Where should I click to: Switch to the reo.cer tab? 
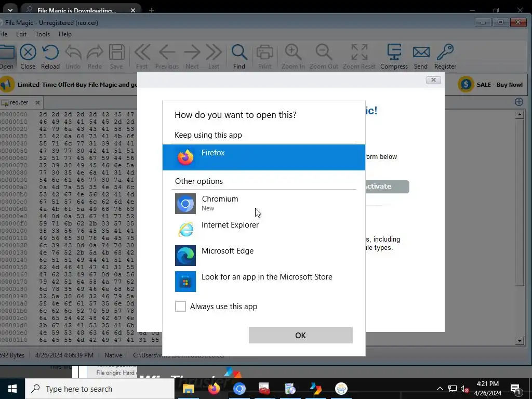19,102
